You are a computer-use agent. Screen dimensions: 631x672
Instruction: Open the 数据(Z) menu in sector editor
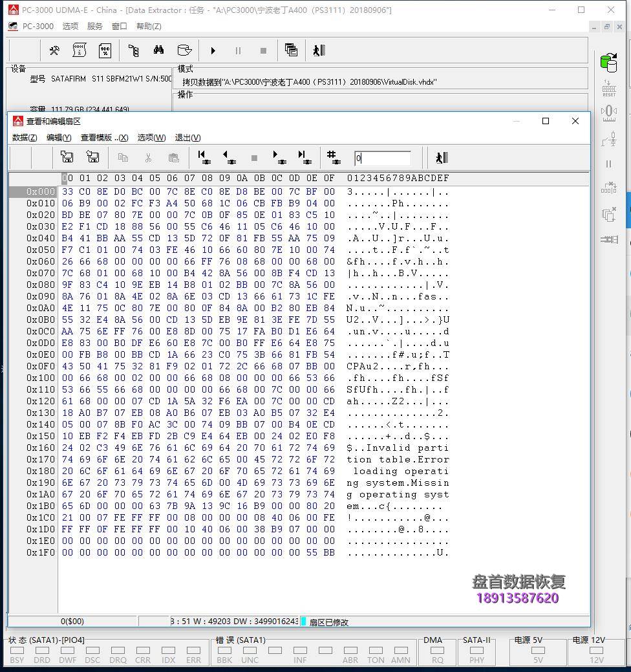click(25, 138)
